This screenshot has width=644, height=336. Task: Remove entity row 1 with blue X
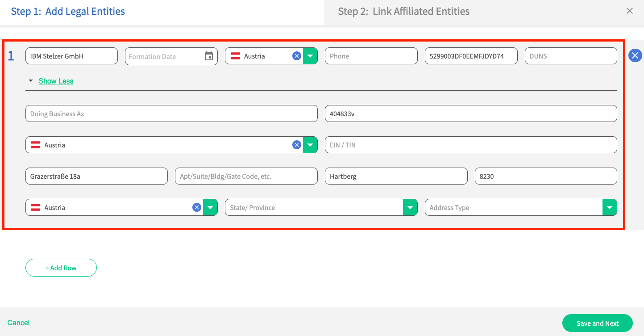(x=635, y=55)
